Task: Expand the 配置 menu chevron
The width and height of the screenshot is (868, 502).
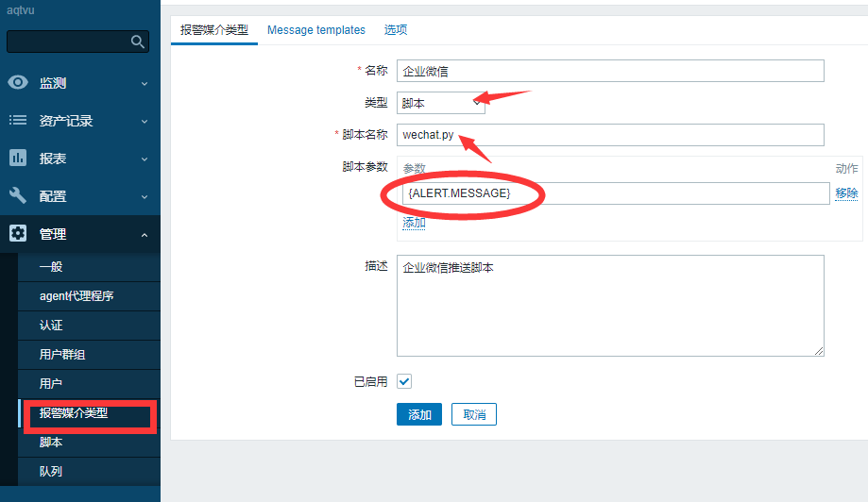Action: [145, 197]
